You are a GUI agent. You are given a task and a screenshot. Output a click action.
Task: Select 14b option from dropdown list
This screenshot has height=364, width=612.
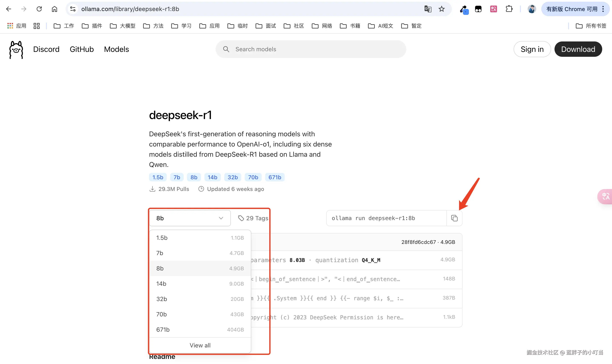coord(200,284)
